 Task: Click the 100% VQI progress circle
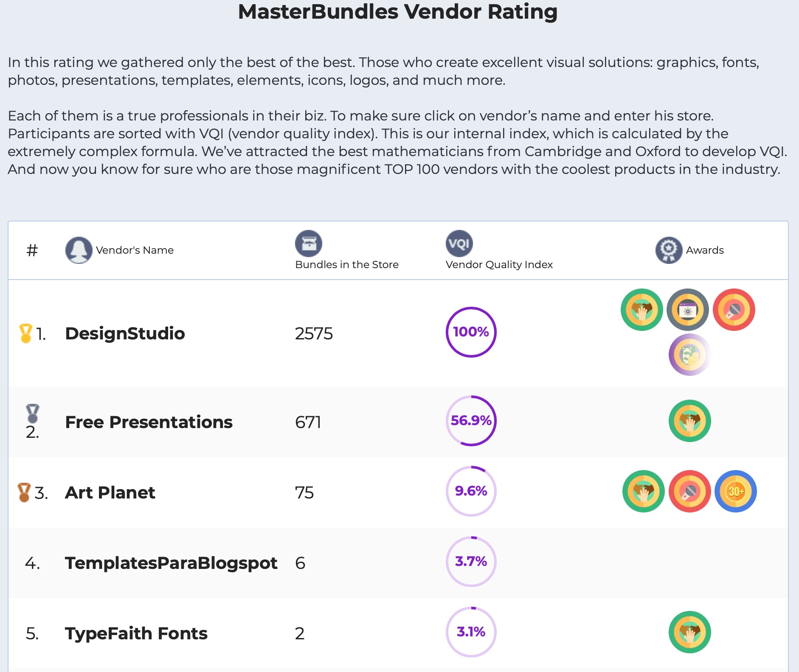tap(471, 333)
